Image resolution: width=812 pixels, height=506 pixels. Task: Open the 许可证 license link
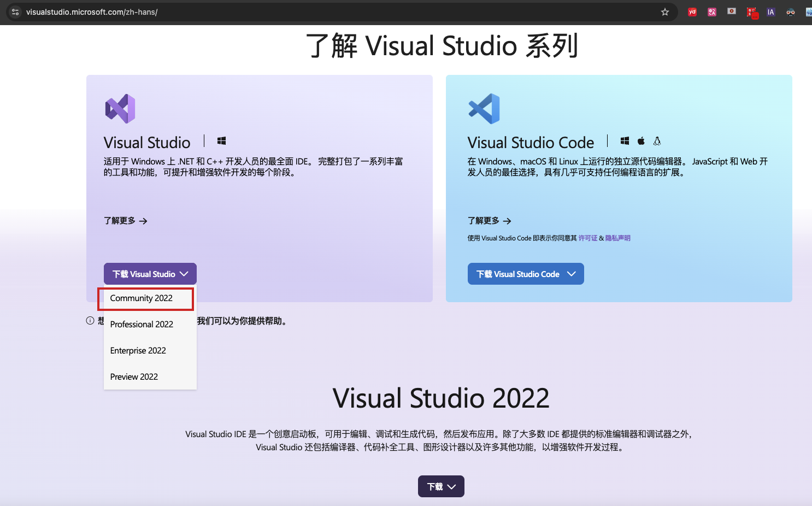[588, 238]
